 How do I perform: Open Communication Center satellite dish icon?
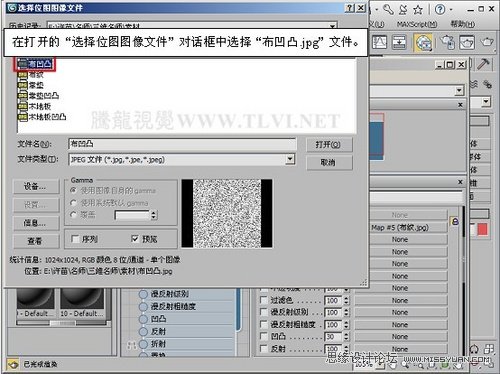[403, 9]
